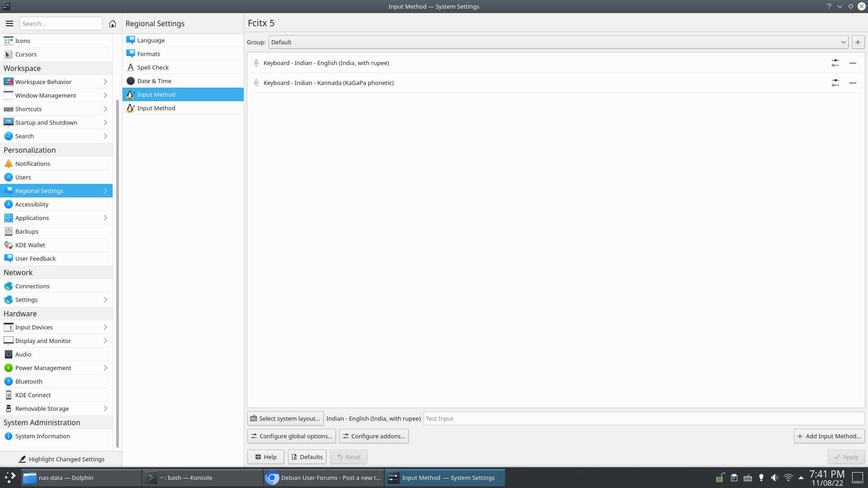Click settings icon for English India rupee

click(835, 62)
